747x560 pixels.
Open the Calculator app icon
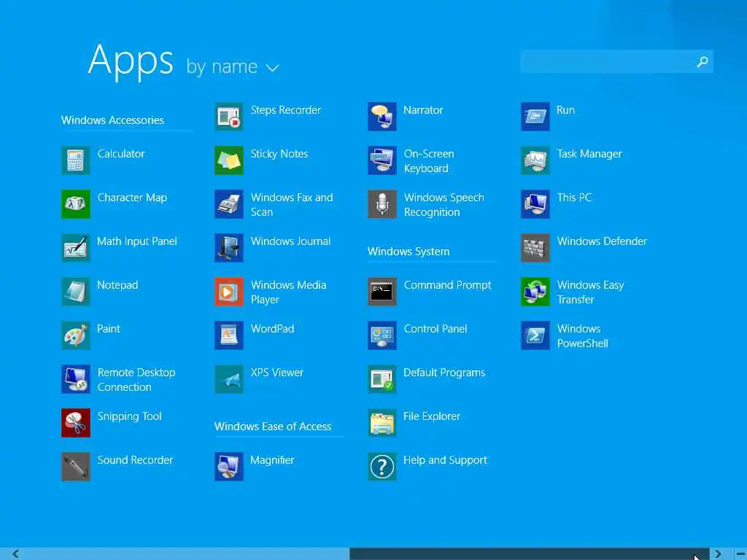click(76, 160)
